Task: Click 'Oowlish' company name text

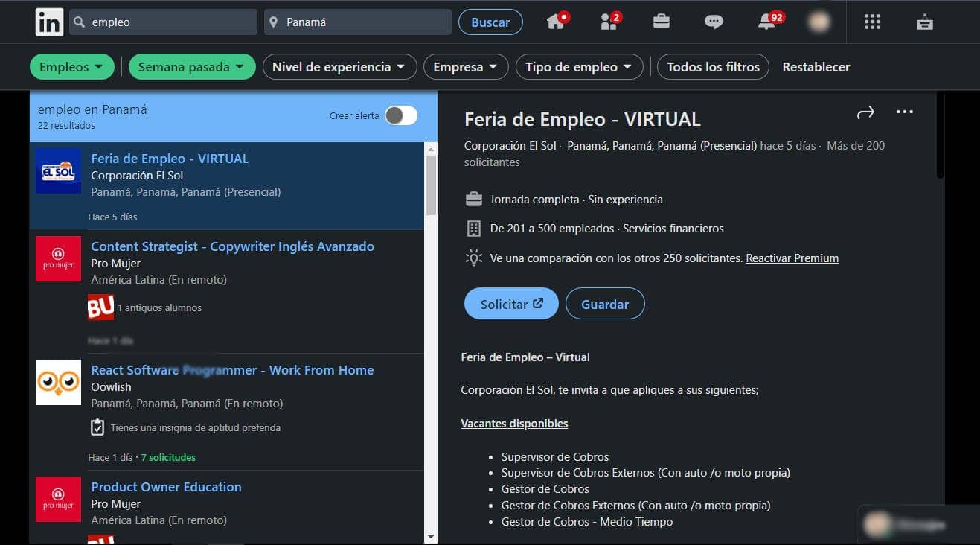Action: coord(111,387)
